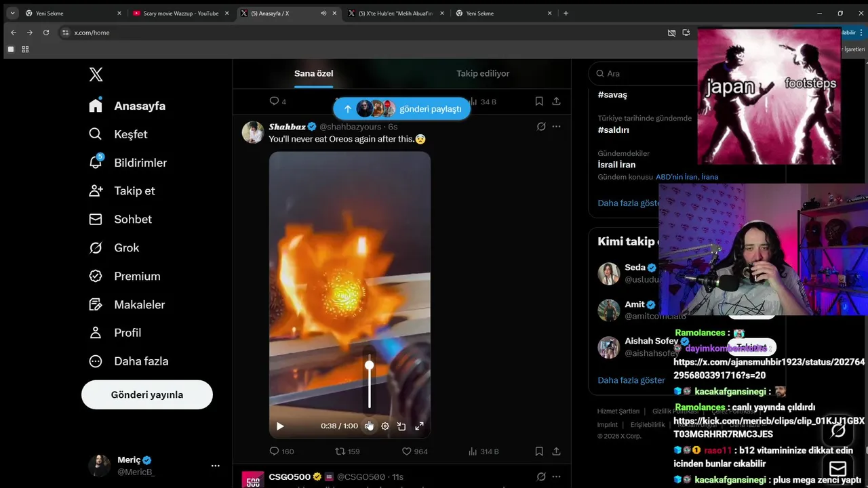Click the Gönderi yayınla button
Viewport: 868px width, 488px height.
[x=147, y=394]
